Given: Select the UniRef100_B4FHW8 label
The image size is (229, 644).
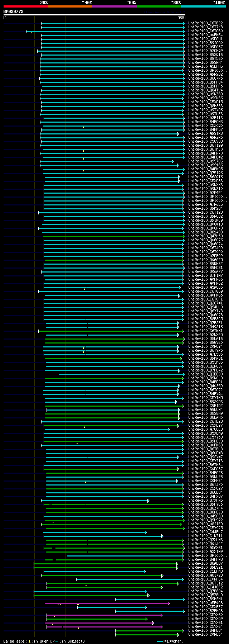Looking at the screenshot, I should tap(205, 559).
